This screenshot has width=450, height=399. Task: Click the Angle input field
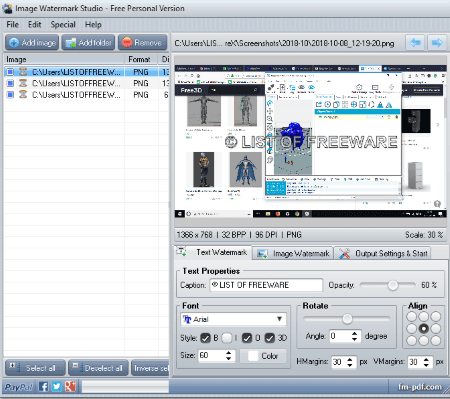tap(340, 336)
